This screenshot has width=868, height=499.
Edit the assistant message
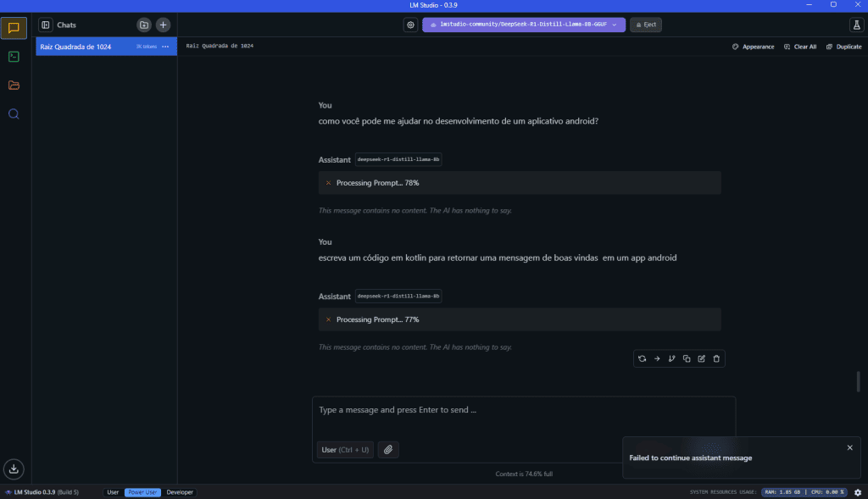tap(701, 358)
